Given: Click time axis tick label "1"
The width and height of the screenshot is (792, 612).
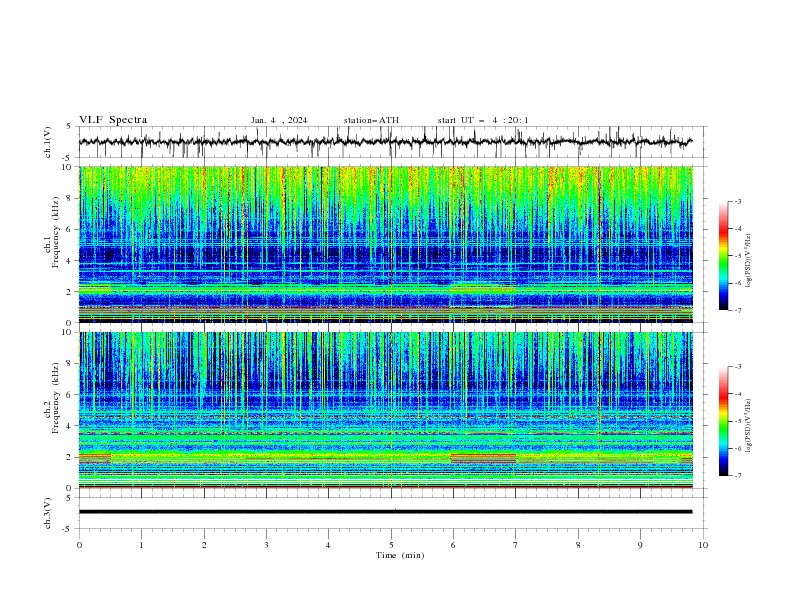Looking at the screenshot, I should 141,545.
